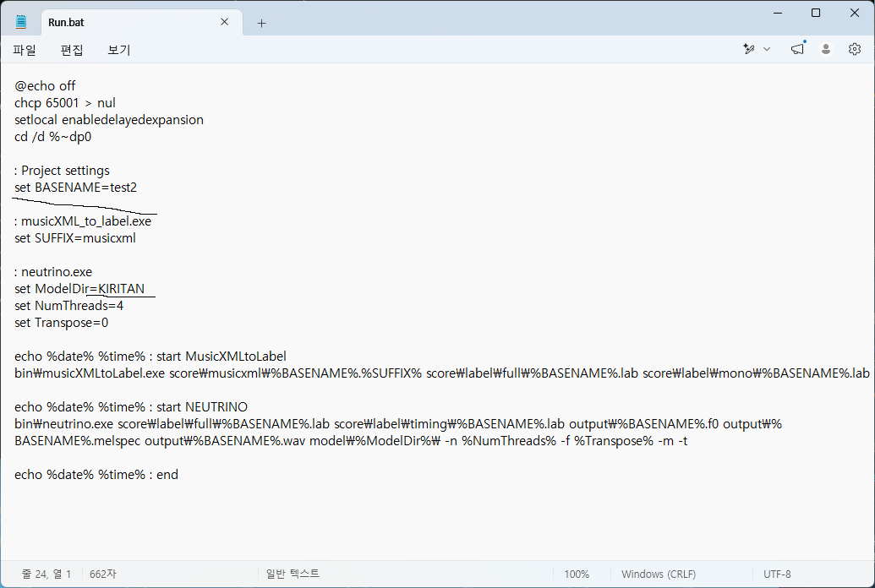Click the 662자 character count
Viewport: 875px width, 588px height.
(x=102, y=574)
